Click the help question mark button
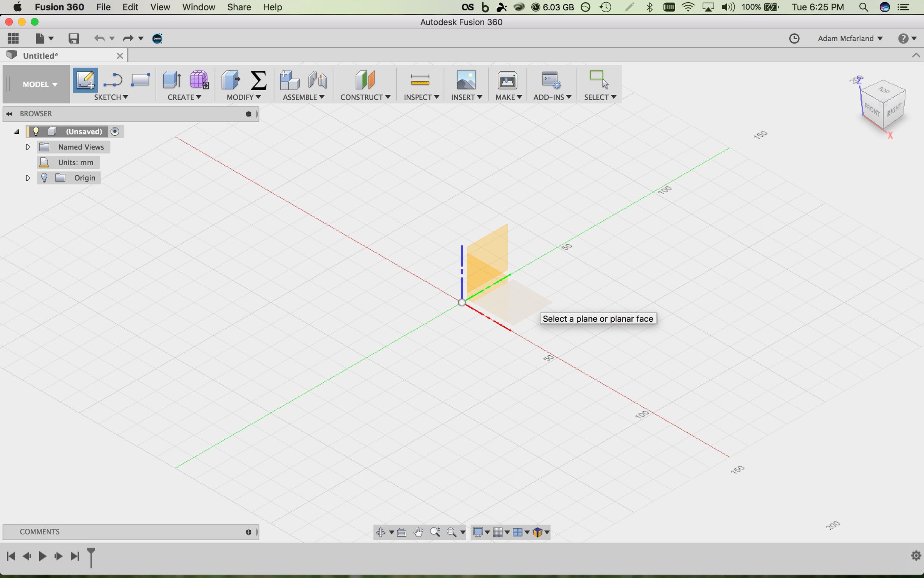The image size is (924, 578). coord(903,38)
